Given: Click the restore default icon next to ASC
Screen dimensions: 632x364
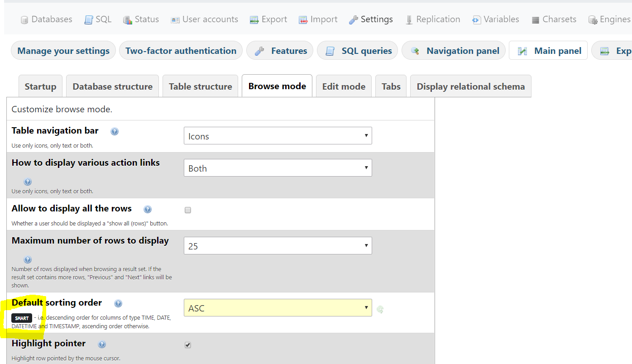Looking at the screenshot, I should [x=380, y=309].
